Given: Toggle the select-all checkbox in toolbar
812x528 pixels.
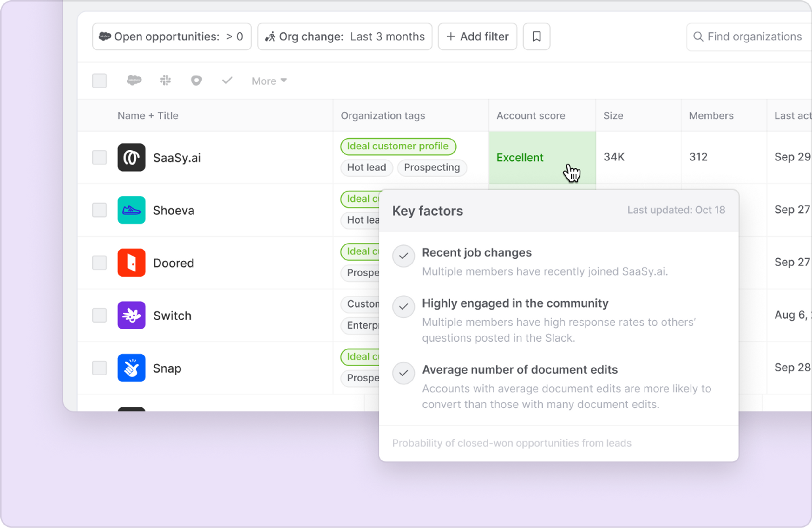Looking at the screenshot, I should pyautogui.click(x=99, y=81).
